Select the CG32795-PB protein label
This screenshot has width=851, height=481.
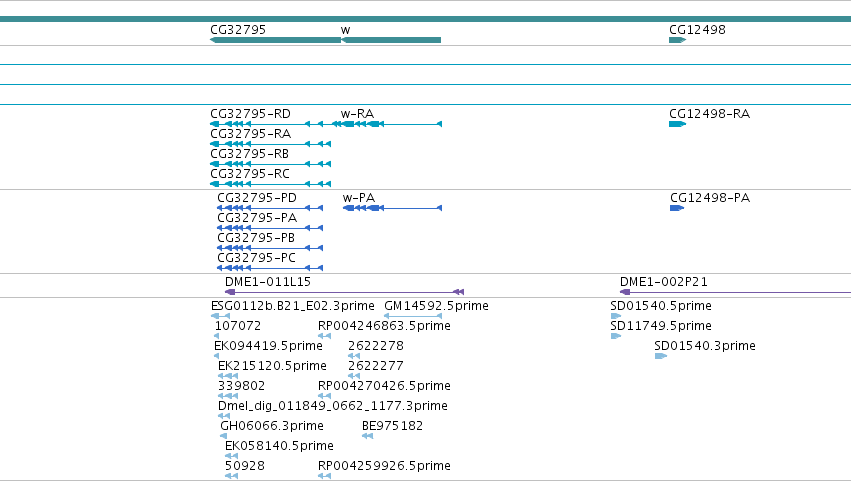pyautogui.click(x=256, y=238)
